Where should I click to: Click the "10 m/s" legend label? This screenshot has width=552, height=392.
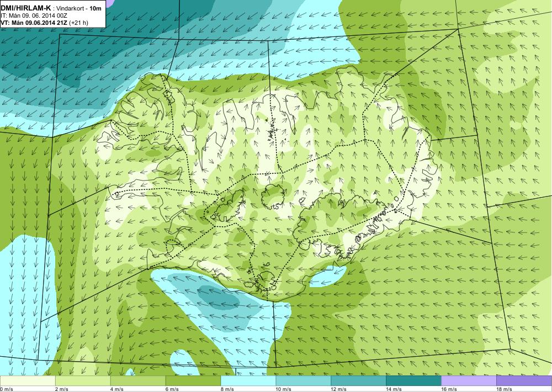284,389
